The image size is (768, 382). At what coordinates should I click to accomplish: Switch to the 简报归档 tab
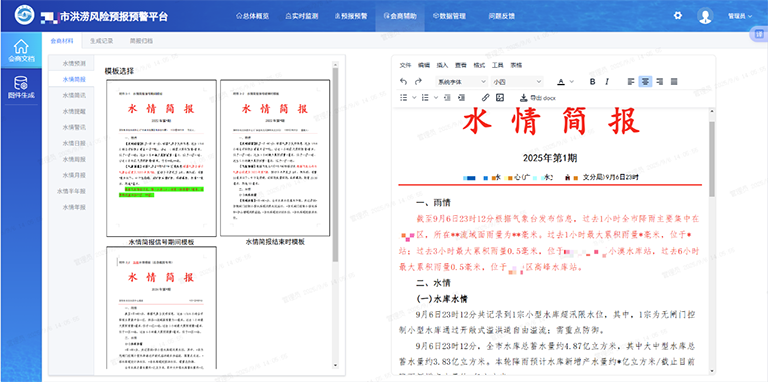pyautogui.click(x=141, y=41)
